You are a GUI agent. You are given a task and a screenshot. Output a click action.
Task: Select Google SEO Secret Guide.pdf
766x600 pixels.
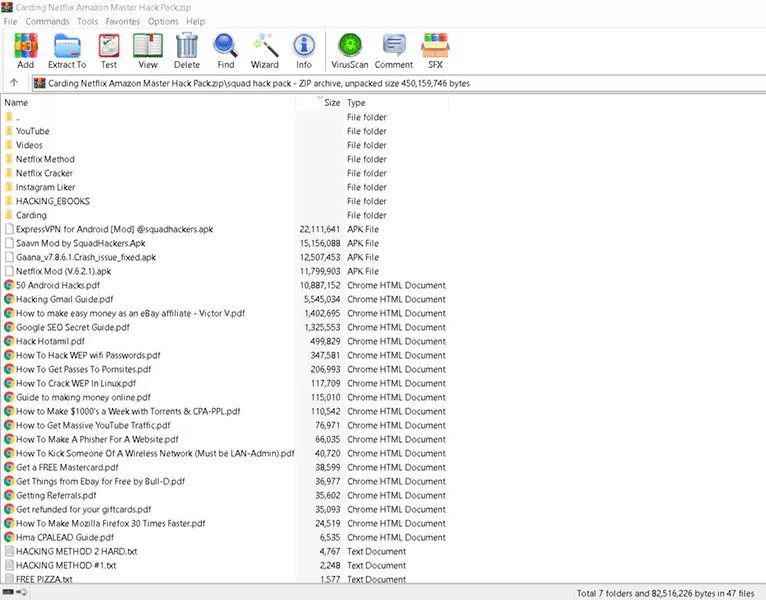point(73,327)
